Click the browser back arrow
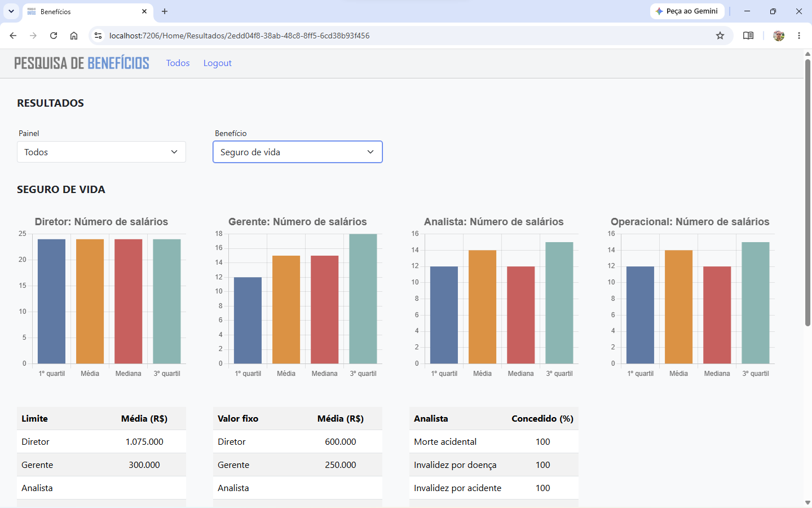Viewport: 812px width, 508px height. pyautogui.click(x=13, y=36)
